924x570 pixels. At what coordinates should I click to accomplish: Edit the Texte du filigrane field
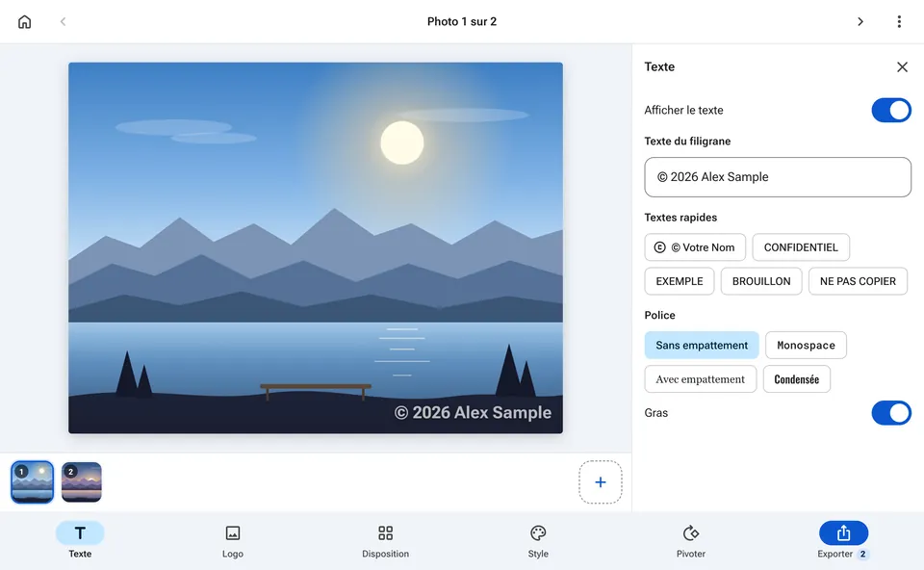click(778, 177)
